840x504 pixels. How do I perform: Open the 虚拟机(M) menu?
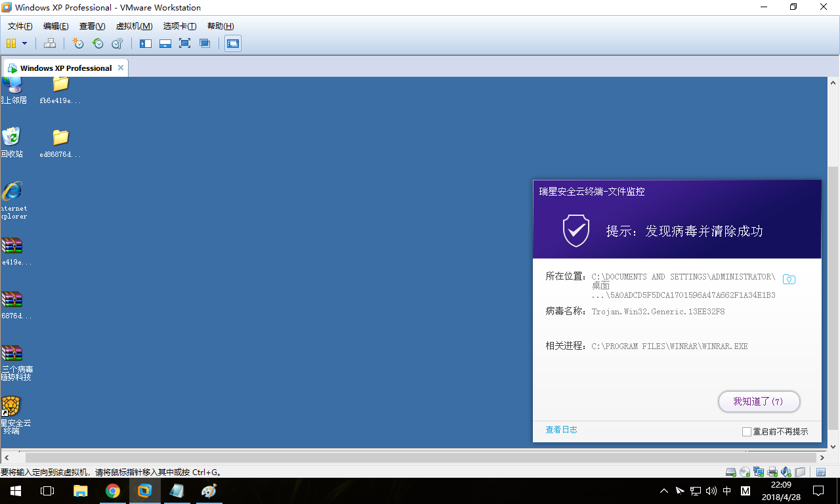click(x=134, y=26)
